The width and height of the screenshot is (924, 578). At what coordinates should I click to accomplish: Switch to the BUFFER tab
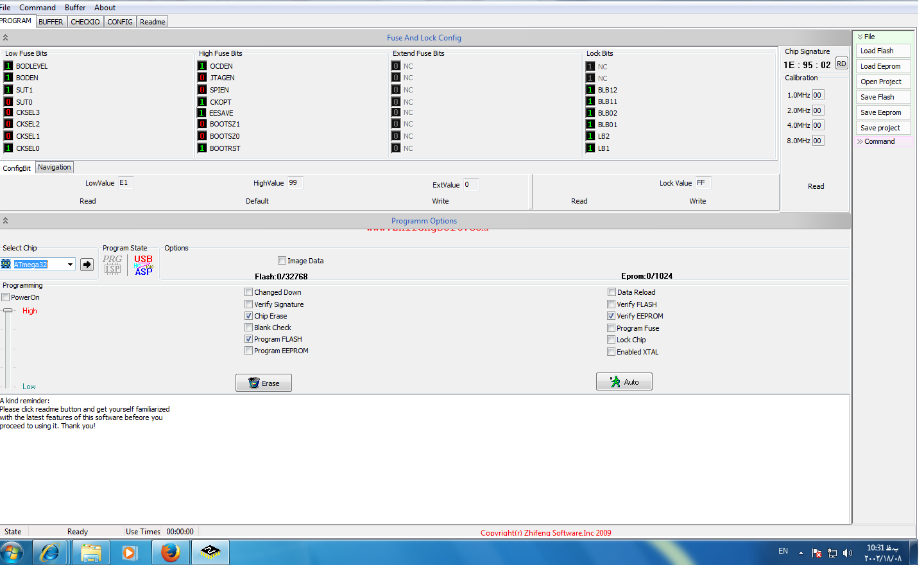(51, 22)
